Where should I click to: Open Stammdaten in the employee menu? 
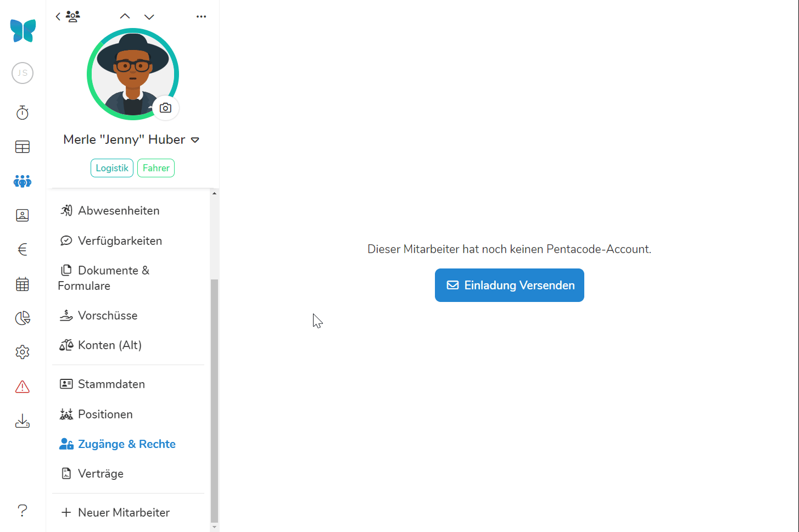point(111,384)
